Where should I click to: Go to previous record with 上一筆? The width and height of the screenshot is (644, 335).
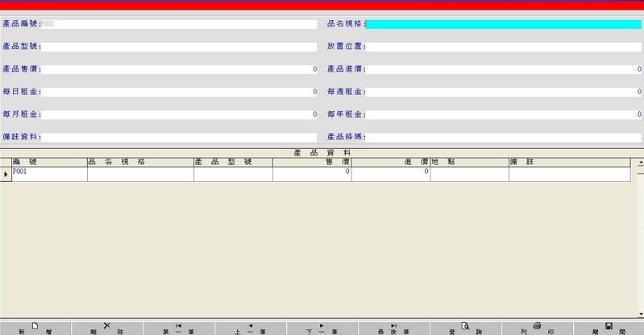tap(250, 329)
